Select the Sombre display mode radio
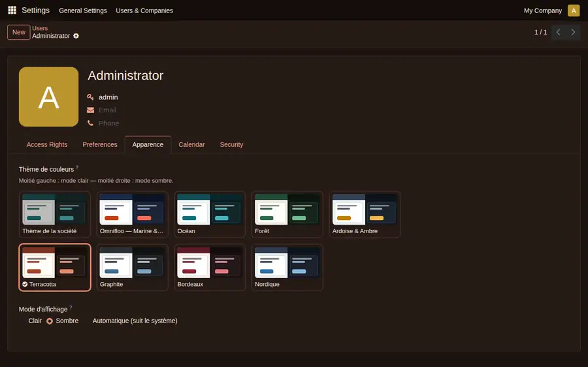This screenshot has width=588, height=367. [x=50, y=321]
